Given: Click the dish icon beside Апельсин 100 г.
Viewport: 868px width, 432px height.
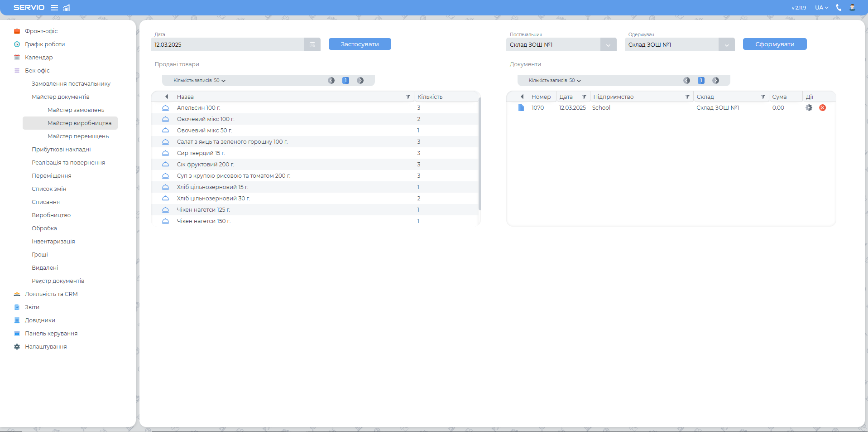Looking at the screenshot, I should (x=166, y=108).
